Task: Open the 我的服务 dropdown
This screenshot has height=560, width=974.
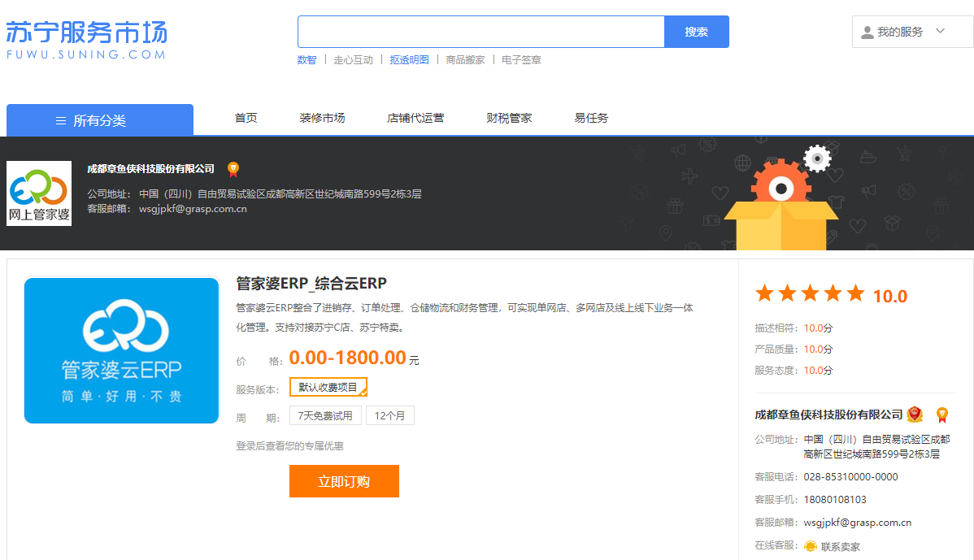Action: 912,32
